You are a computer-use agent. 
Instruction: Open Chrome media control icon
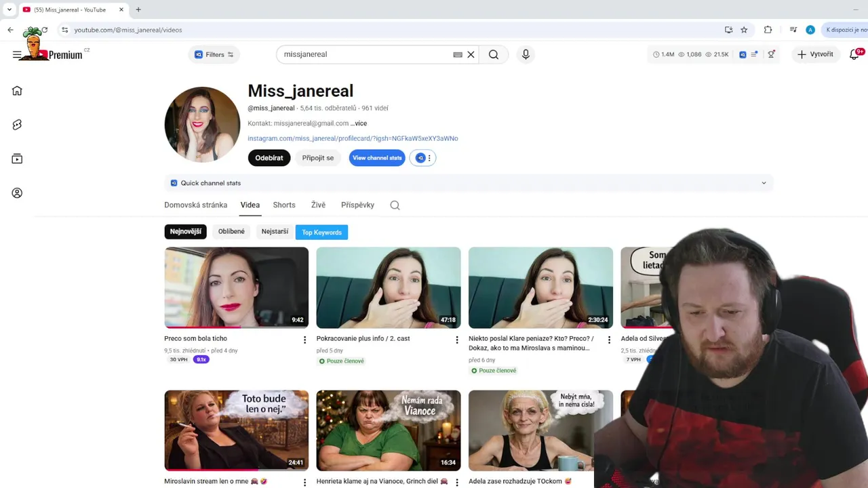coord(793,30)
